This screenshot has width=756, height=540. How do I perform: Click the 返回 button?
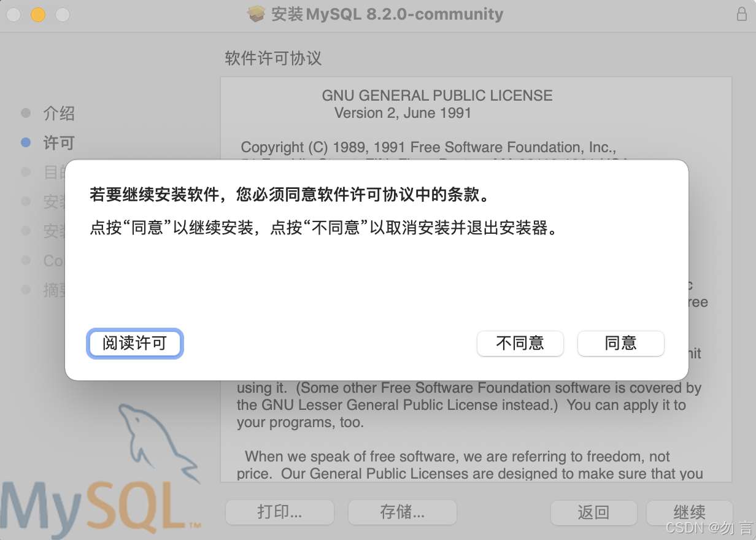[x=593, y=512]
